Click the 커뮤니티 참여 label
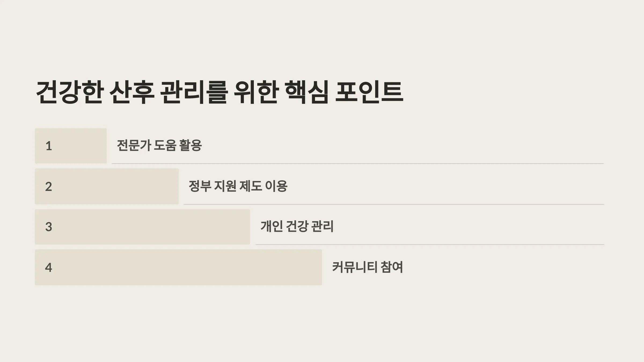Image resolution: width=644 pixels, height=362 pixels. 368,267
